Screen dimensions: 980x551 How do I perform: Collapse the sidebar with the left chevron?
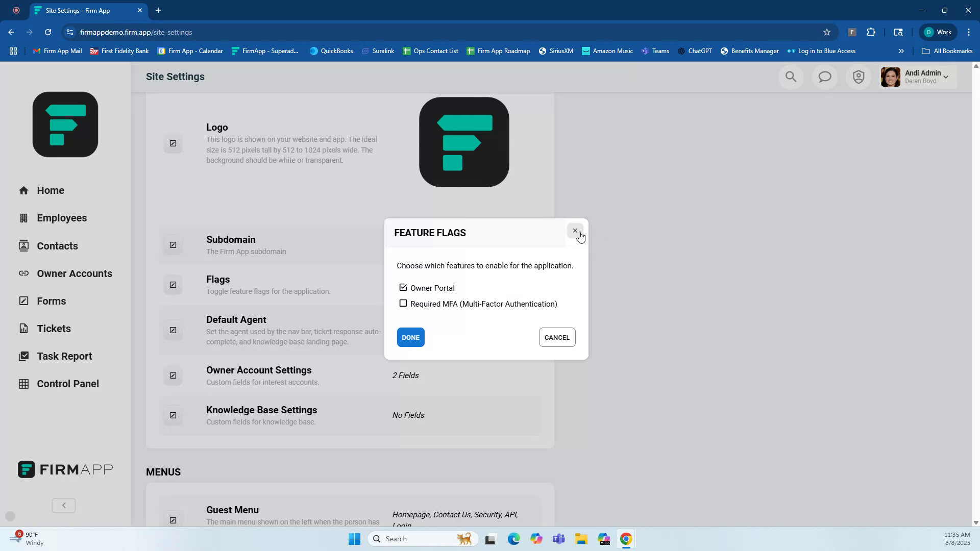(x=64, y=505)
